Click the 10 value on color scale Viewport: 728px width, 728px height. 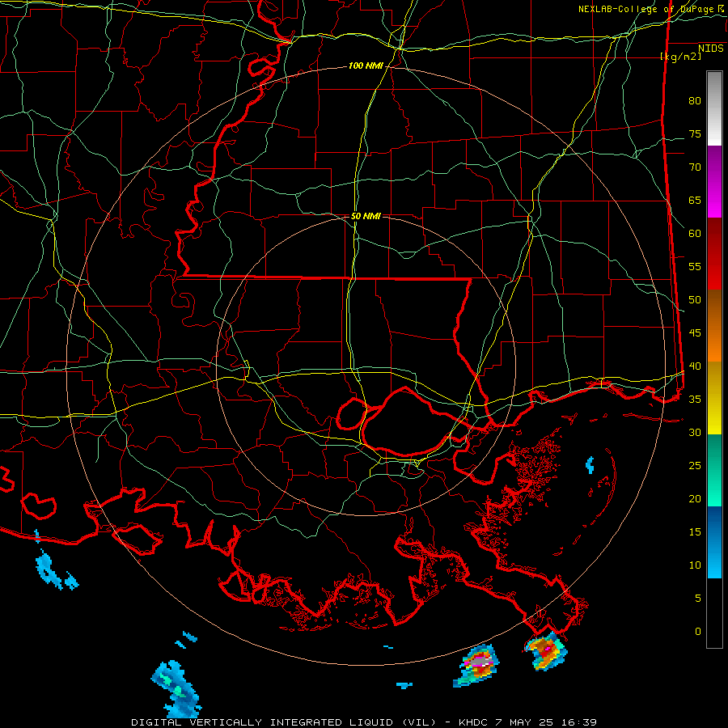(x=695, y=565)
